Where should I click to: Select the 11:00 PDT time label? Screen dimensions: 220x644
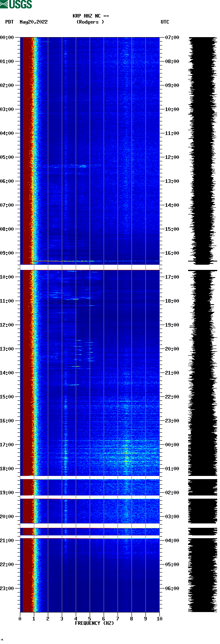[7, 301]
